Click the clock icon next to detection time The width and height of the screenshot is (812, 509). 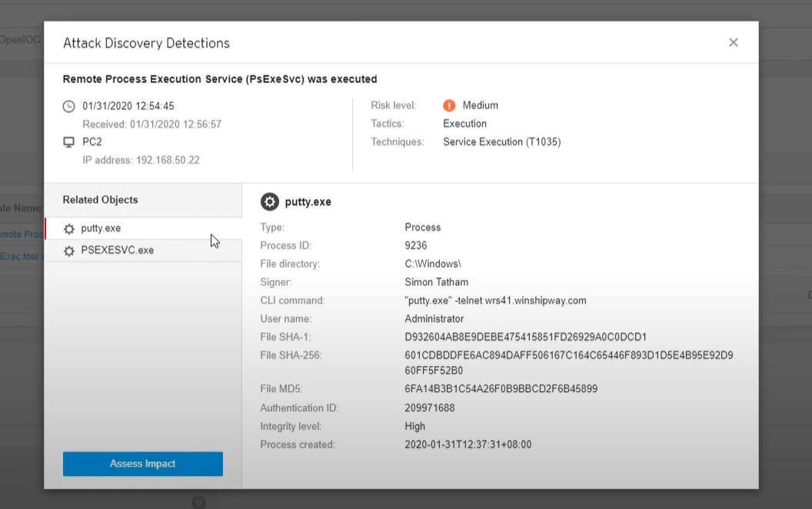68,105
